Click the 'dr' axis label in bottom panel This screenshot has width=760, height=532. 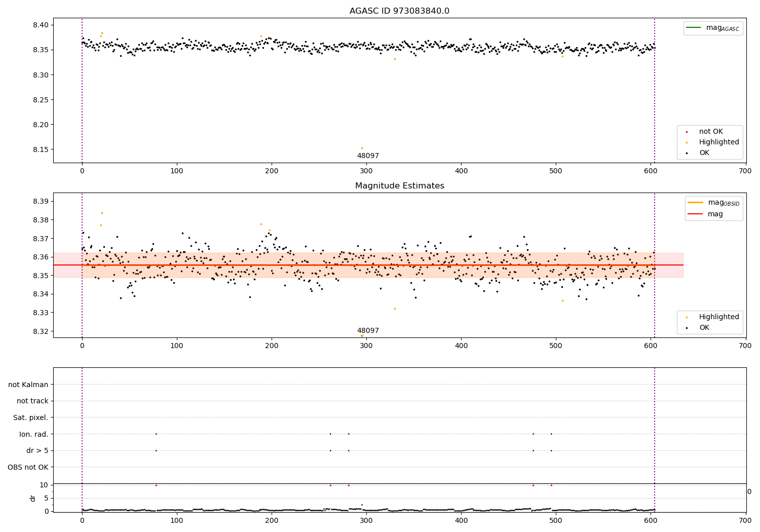tap(33, 498)
